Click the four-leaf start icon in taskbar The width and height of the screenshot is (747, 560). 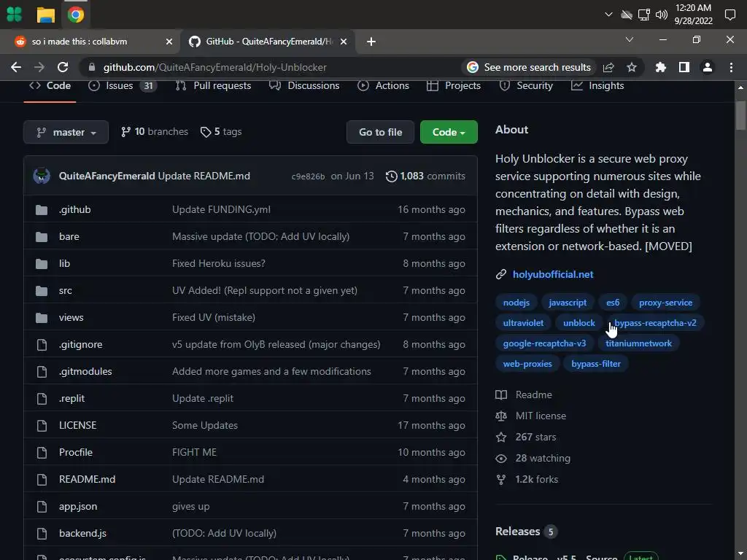tap(15, 15)
